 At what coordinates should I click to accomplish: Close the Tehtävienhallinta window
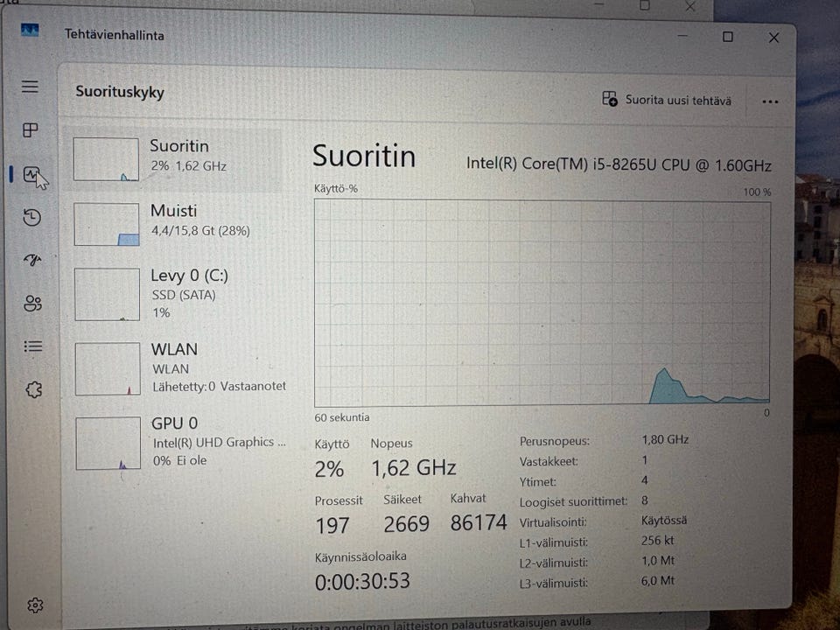click(x=773, y=38)
